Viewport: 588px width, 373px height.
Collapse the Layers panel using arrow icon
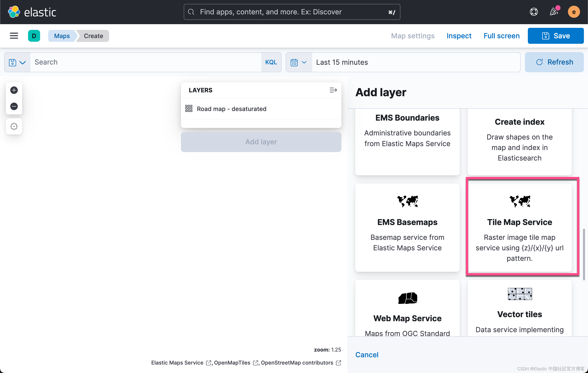[333, 90]
